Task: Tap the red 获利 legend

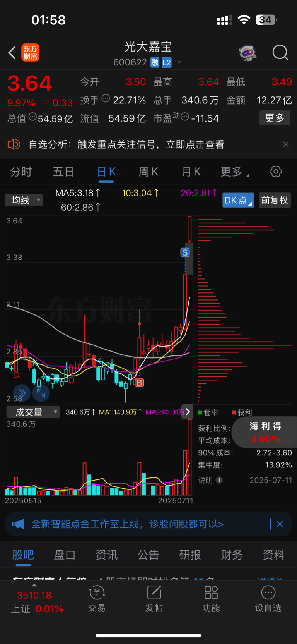Action: [x=242, y=413]
